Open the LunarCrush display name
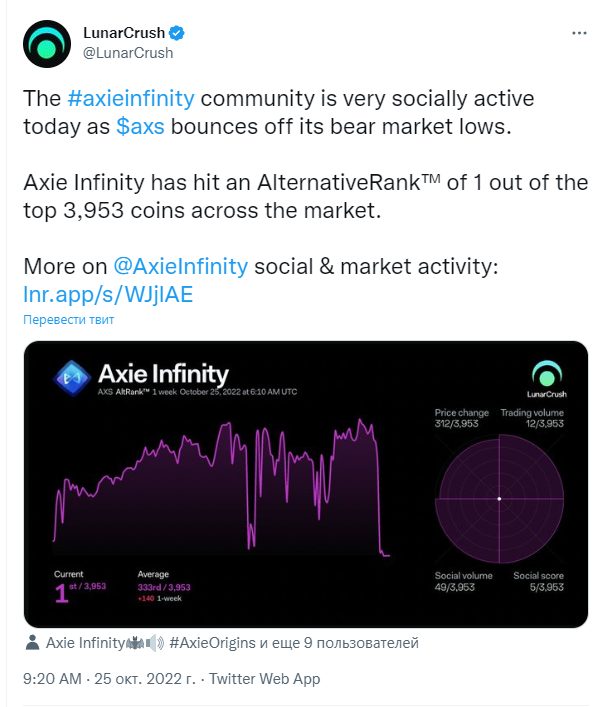This screenshot has width=604, height=707. pyautogui.click(x=124, y=33)
